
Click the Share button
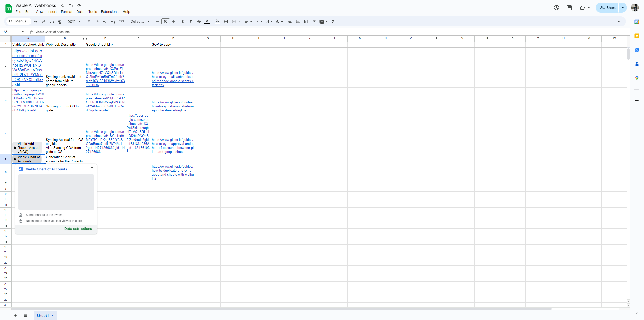pos(608,8)
